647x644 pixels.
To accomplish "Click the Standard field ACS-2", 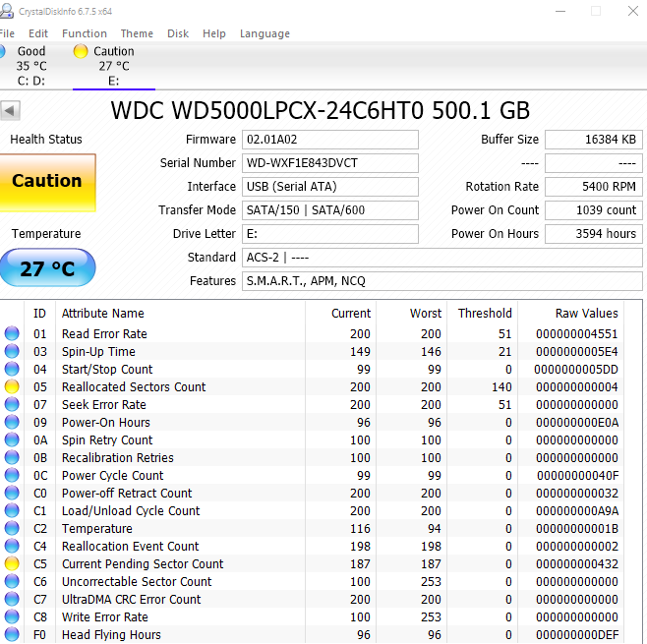I will tap(441, 258).
